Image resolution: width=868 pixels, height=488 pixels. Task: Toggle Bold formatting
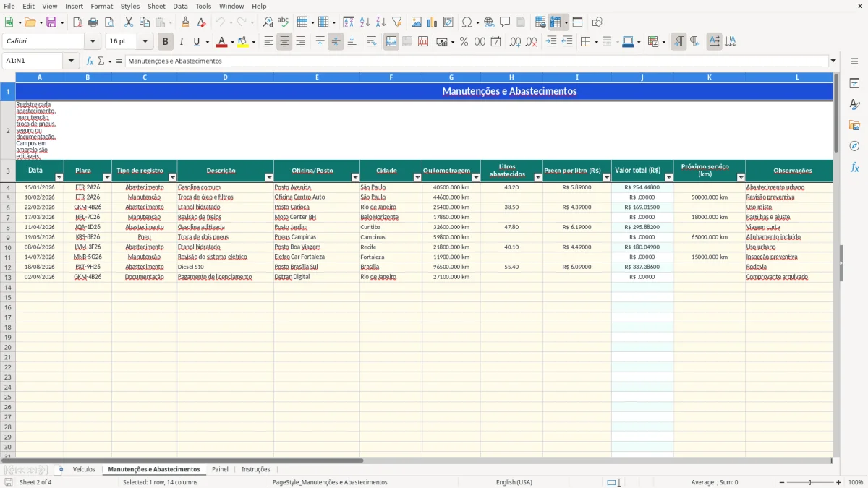(x=166, y=42)
